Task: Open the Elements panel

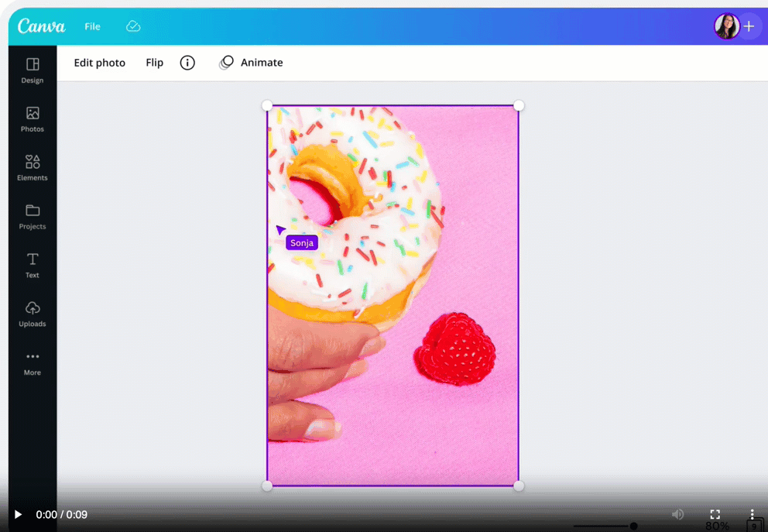Action: (33, 167)
